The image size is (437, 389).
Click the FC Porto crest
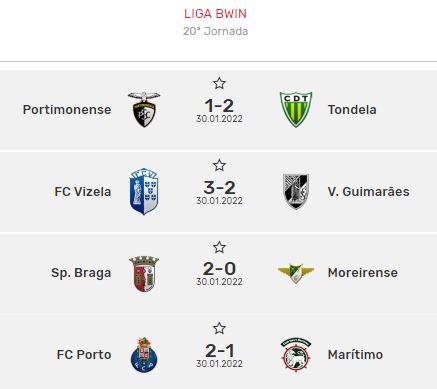(x=144, y=355)
